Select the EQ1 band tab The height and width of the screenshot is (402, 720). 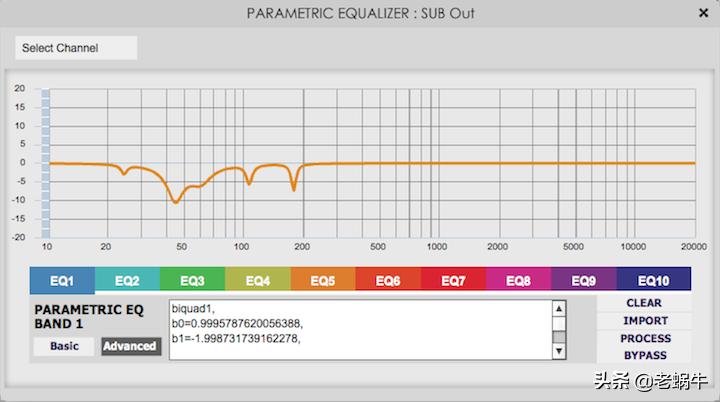pyautogui.click(x=62, y=280)
